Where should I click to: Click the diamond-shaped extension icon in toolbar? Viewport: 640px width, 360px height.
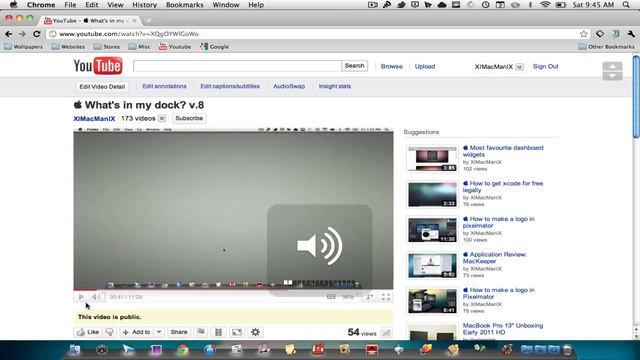click(600, 34)
